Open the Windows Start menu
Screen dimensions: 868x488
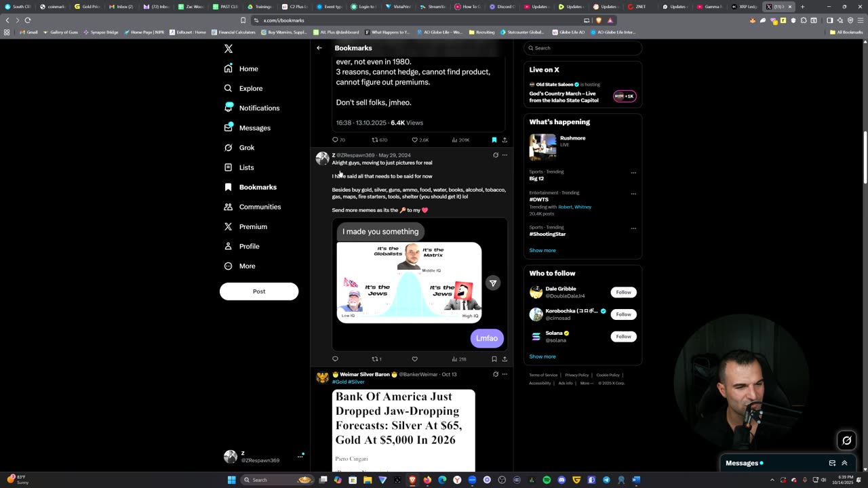pyautogui.click(x=231, y=480)
